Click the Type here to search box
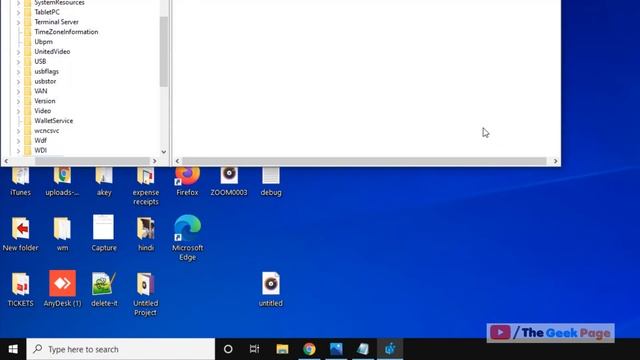This screenshot has height=360, width=640. click(121, 349)
